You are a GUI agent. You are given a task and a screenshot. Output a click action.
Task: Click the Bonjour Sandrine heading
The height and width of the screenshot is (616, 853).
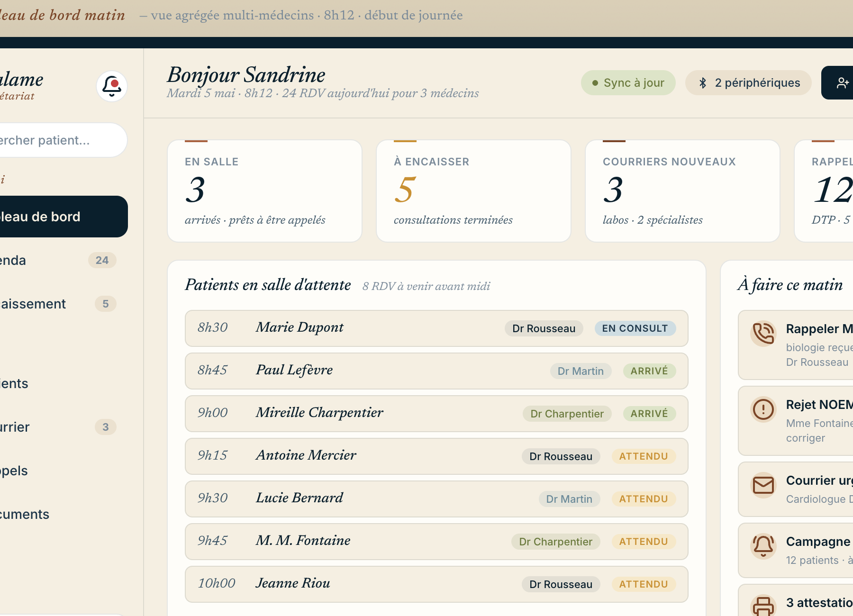pyautogui.click(x=246, y=75)
